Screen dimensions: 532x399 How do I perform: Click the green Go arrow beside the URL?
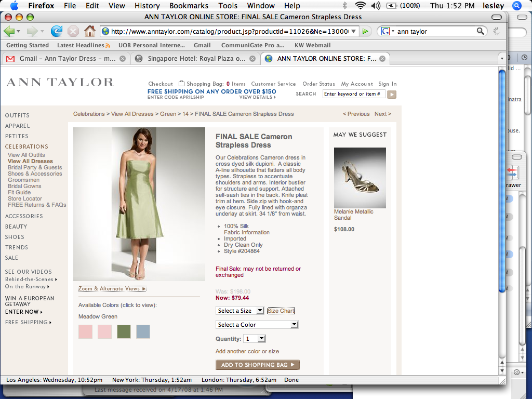[365, 31]
